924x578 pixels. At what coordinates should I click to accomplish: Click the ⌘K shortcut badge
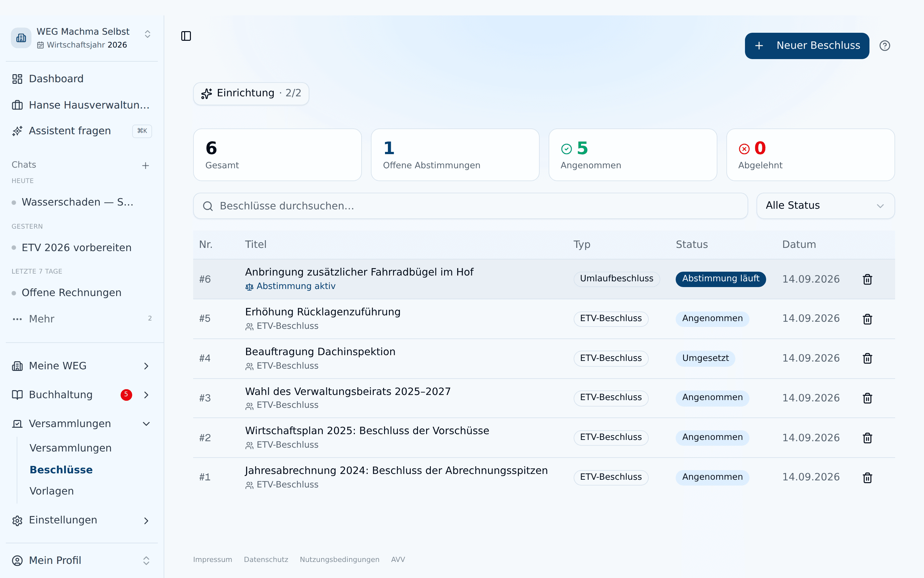[x=142, y=131]
